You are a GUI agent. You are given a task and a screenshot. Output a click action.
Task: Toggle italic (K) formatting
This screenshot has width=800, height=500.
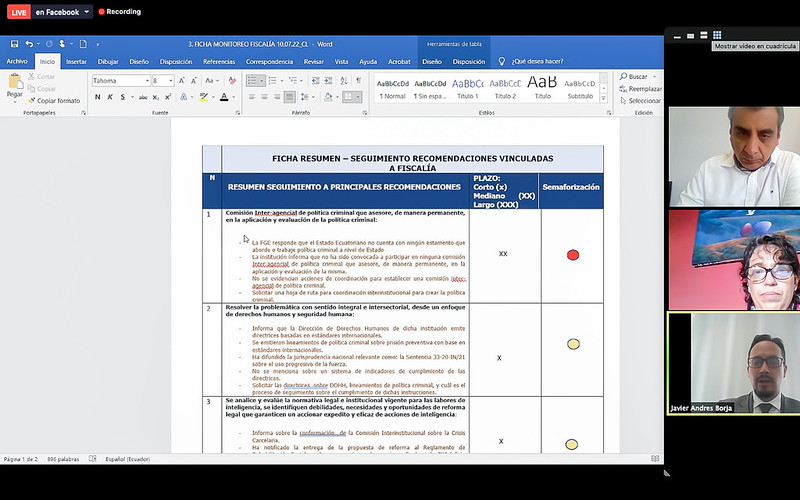tap(110, 97)
